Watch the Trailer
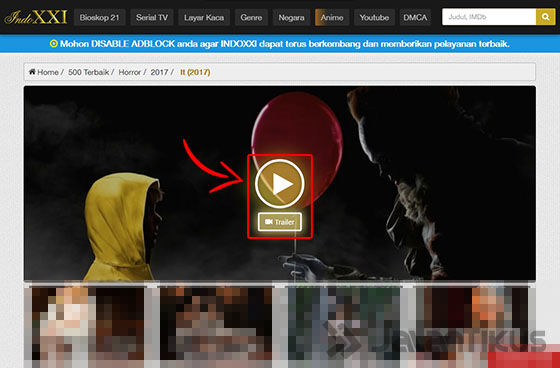Screen dimensions: 560x368 click(x=280, y=222)
